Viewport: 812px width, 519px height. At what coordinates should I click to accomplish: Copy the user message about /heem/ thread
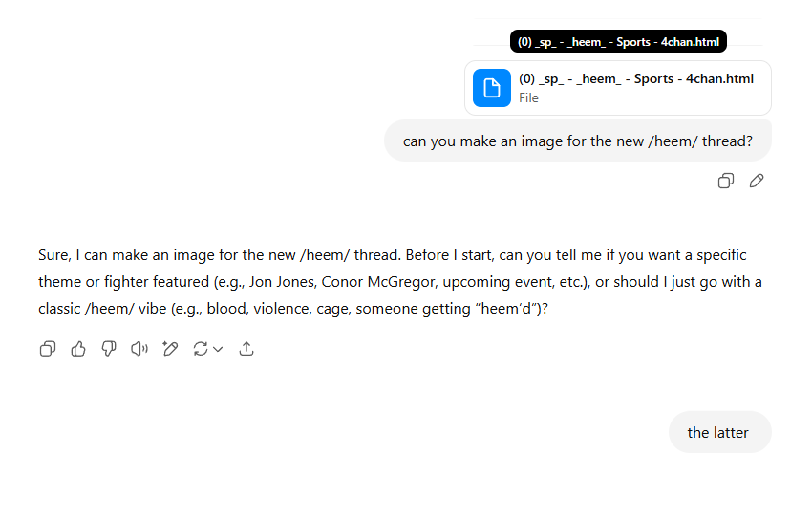pyautogui.click(x=725, y=181)
